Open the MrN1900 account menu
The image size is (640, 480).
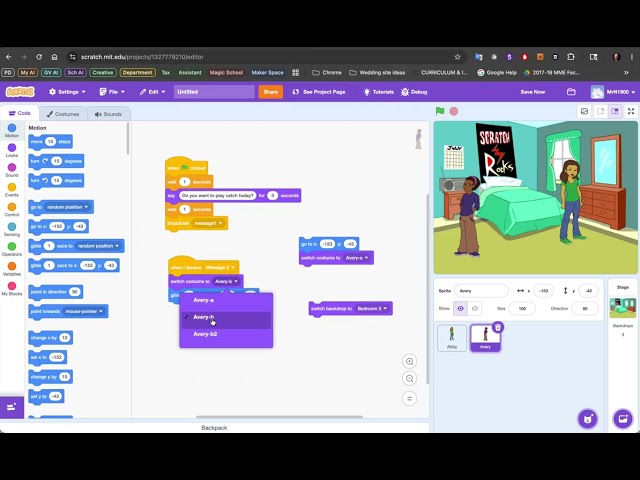coord(613,92)
